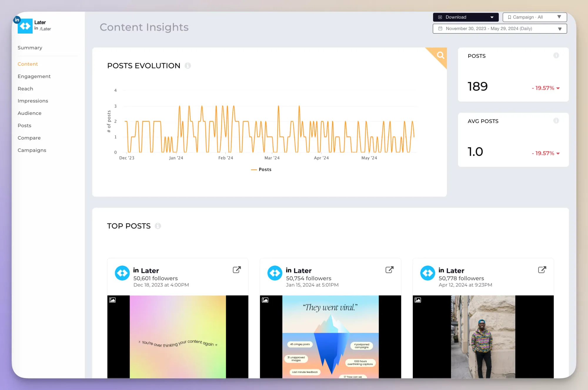Click the 1.0 average posts value
This screenshot has height=390, width=588.
475,152
